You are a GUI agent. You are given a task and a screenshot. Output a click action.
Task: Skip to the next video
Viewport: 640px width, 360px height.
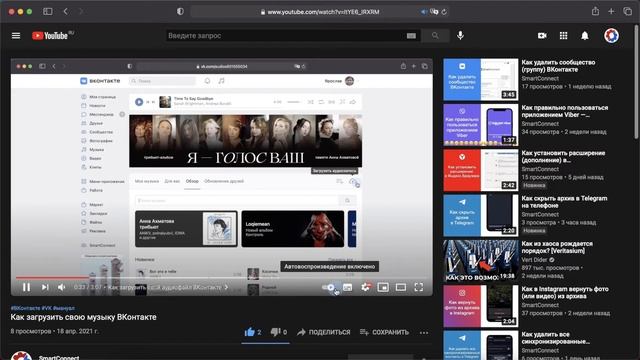(x=45, y=287)
